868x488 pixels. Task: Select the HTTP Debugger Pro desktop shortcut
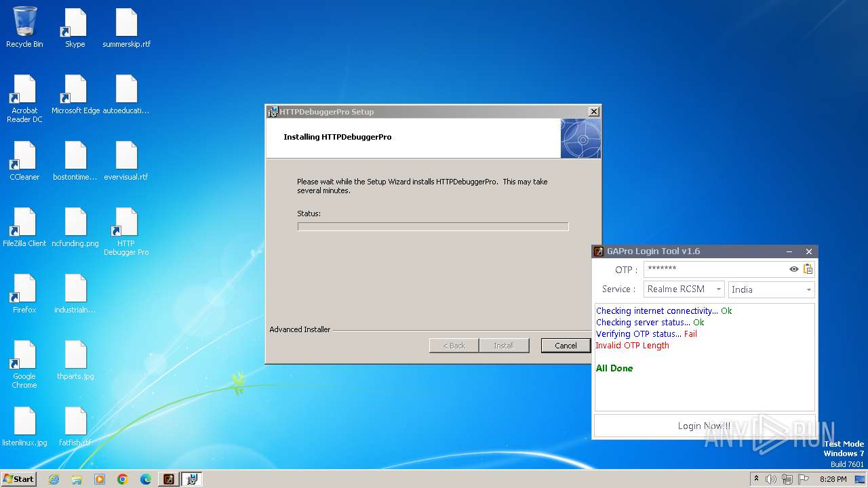coord(127,231)
